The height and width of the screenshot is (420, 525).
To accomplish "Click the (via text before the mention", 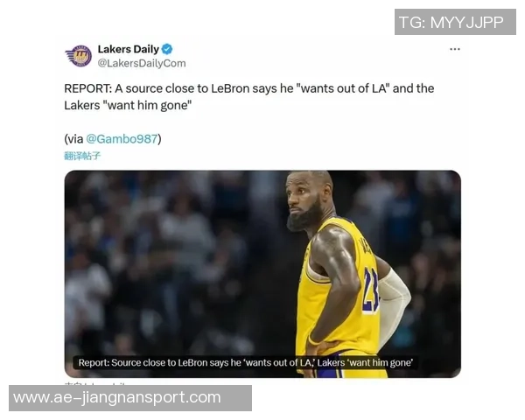I will [x=74, y=138].
